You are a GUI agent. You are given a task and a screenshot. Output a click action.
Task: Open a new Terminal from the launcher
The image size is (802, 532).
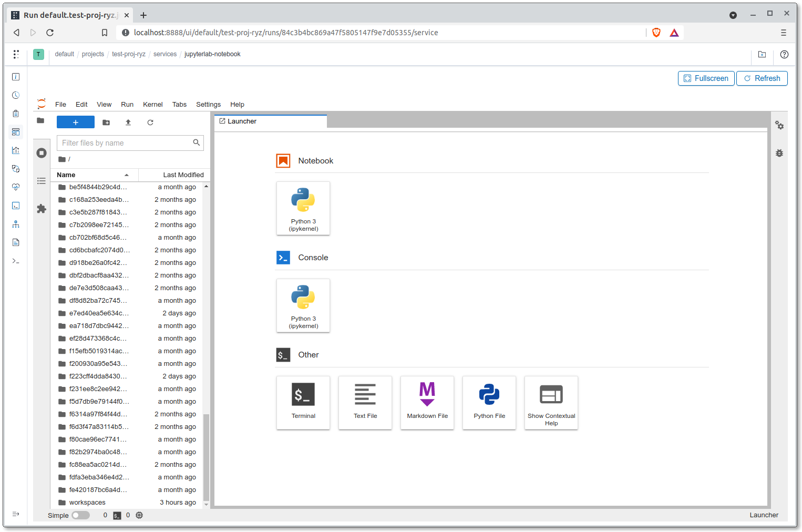tap(303, 403)
